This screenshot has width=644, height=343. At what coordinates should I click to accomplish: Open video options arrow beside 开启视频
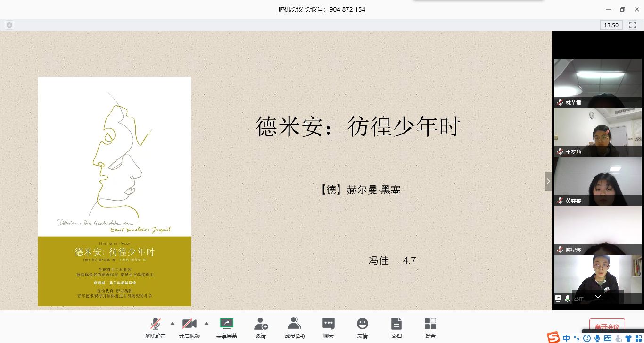(x=206, y=323)
